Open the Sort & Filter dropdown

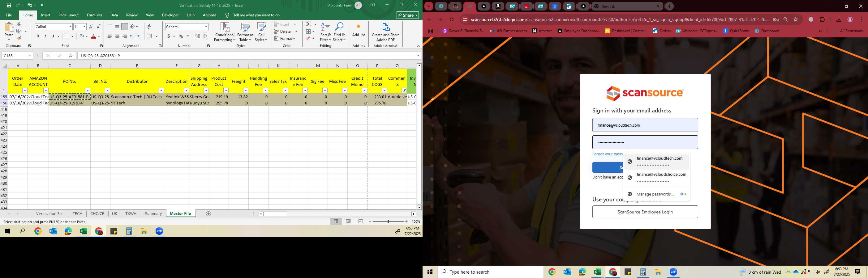(325, 32)
